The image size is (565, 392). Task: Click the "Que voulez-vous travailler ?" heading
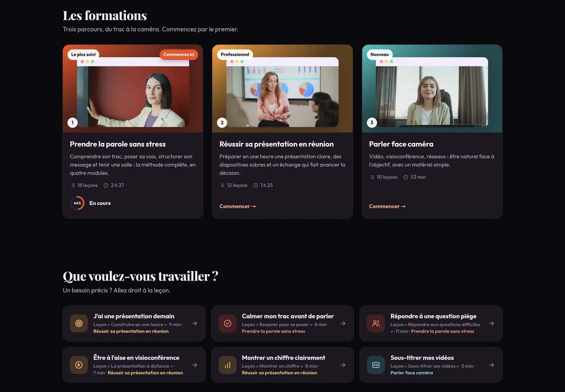coord(141,276)
